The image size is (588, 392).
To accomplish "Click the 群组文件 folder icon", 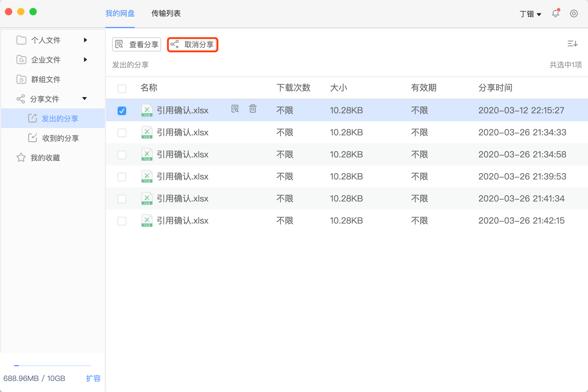I will tap(21, 79).
